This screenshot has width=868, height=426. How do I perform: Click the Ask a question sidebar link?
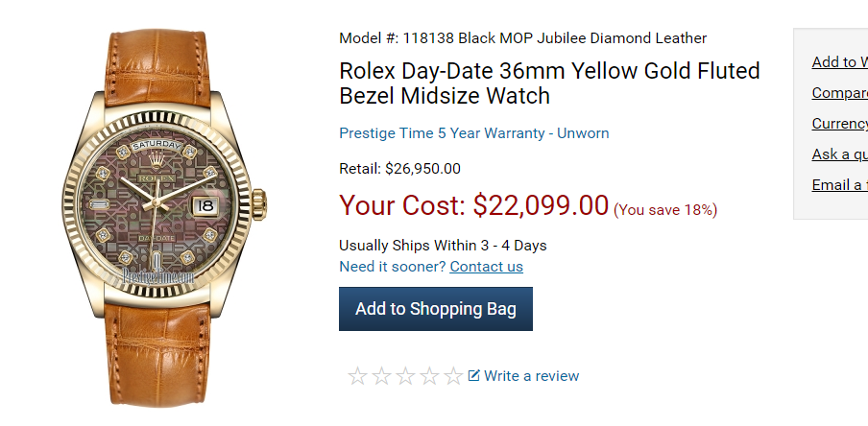[839, 154]
